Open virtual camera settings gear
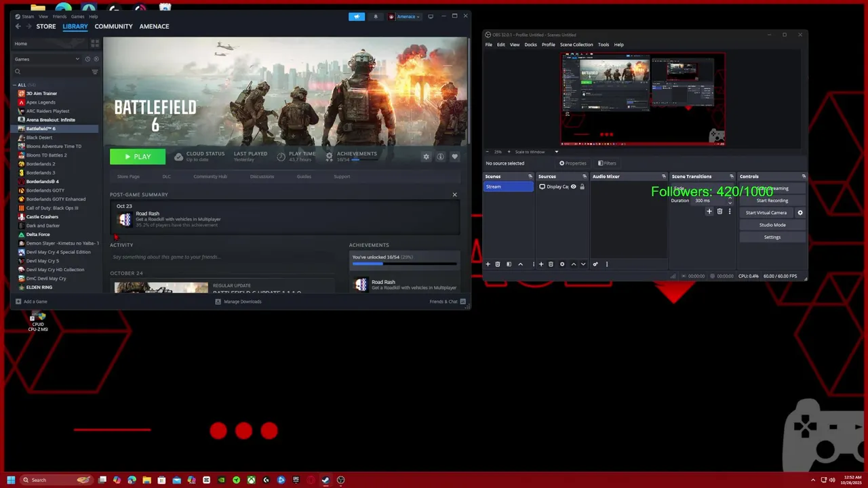The image size is (868, 488). pyautogui.click(x=800, y=213)
